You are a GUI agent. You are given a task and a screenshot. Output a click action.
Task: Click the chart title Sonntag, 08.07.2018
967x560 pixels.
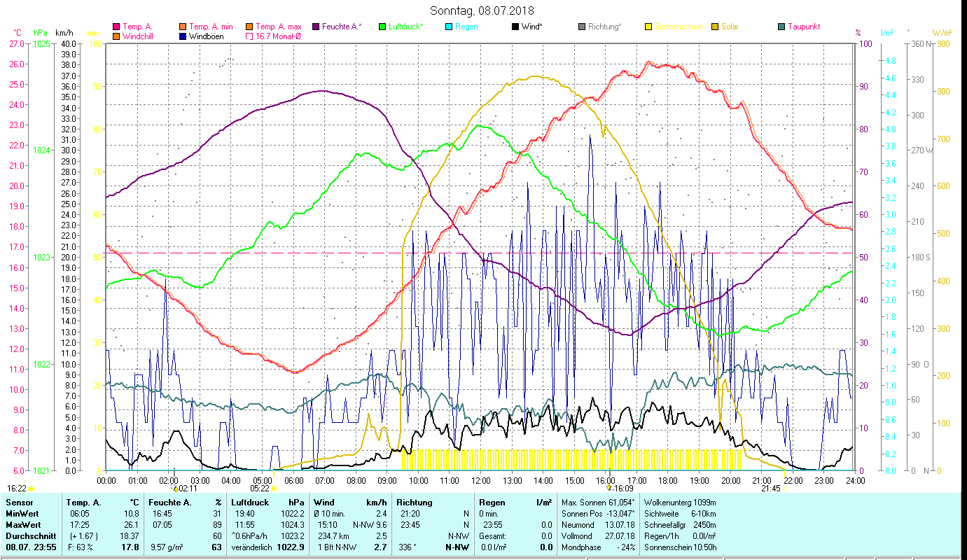click(482, 10)
